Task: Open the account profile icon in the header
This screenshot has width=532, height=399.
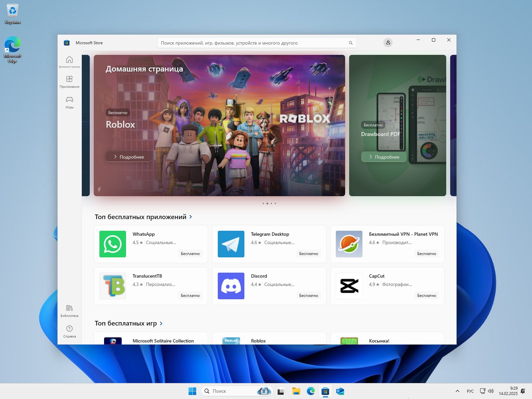Action: [388, 43]
